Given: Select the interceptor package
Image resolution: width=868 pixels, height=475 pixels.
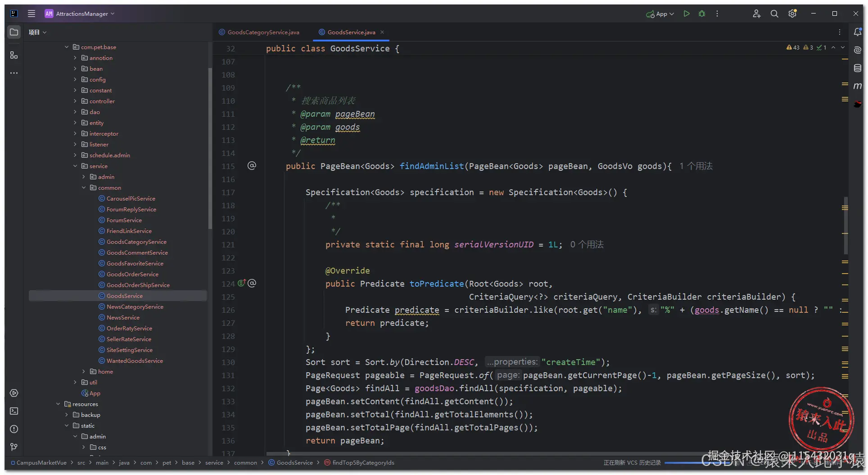Looking at the screenshot, I should click(100, 133).
